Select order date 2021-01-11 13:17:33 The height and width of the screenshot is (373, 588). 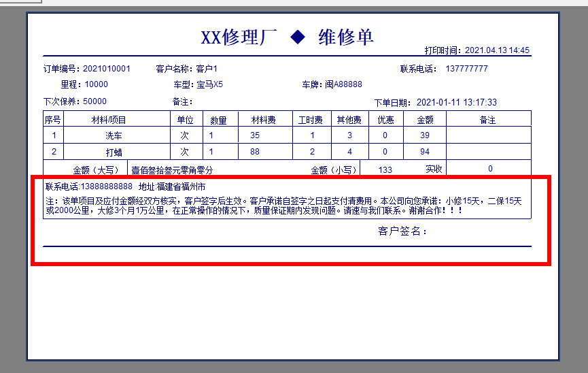pyautogui.click(x=456, y=103)
